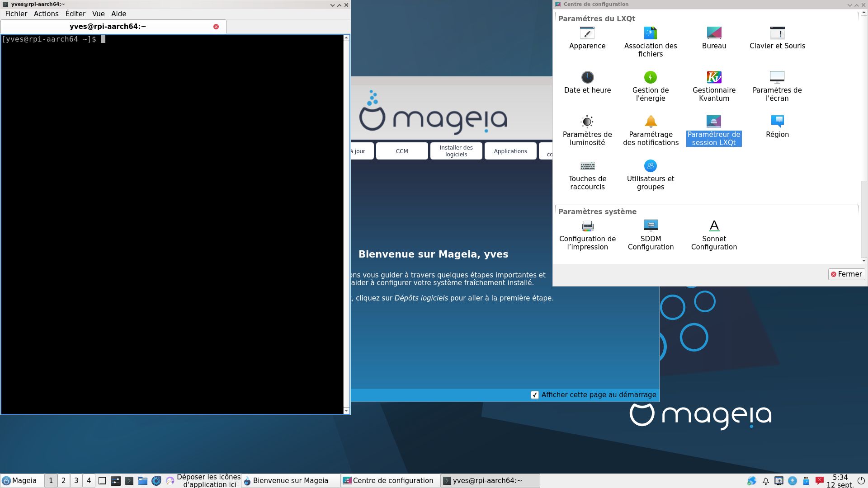Click terminal scrollbar down arrow
The width and height of the screenshot is (868, 488).
pos(347,411)
